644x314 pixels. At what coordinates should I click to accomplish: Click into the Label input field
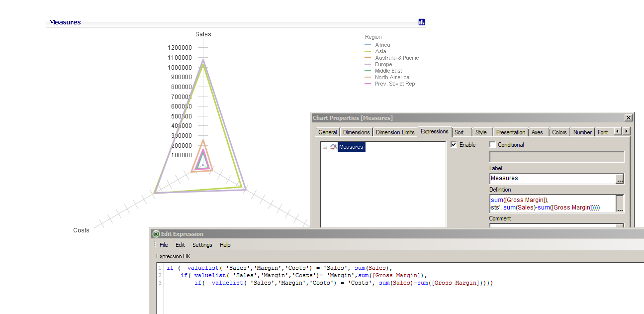tap(552, 178)
